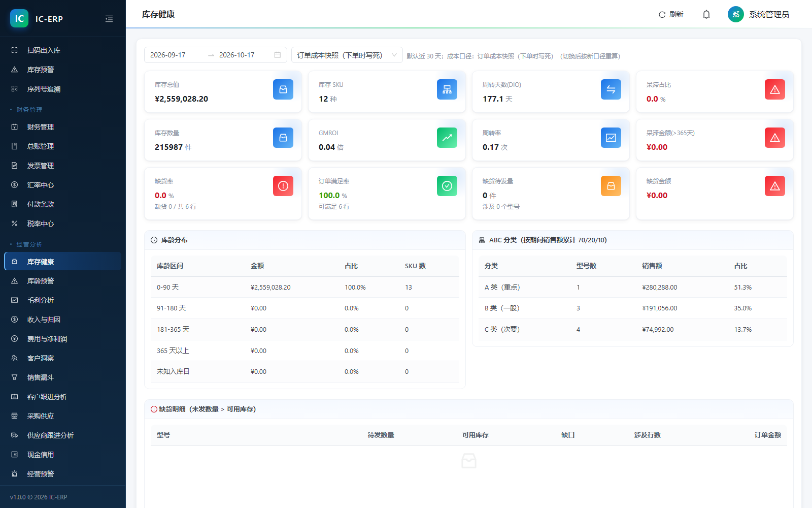Click the IC-ERP logo icon
The height and width of the screenshot is (508, 812).
19,18
